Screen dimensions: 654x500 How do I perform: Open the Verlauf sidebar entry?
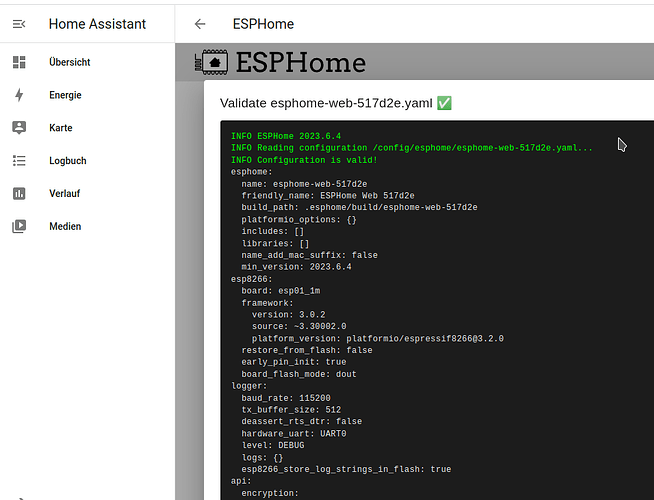click(x=87, y=193)
